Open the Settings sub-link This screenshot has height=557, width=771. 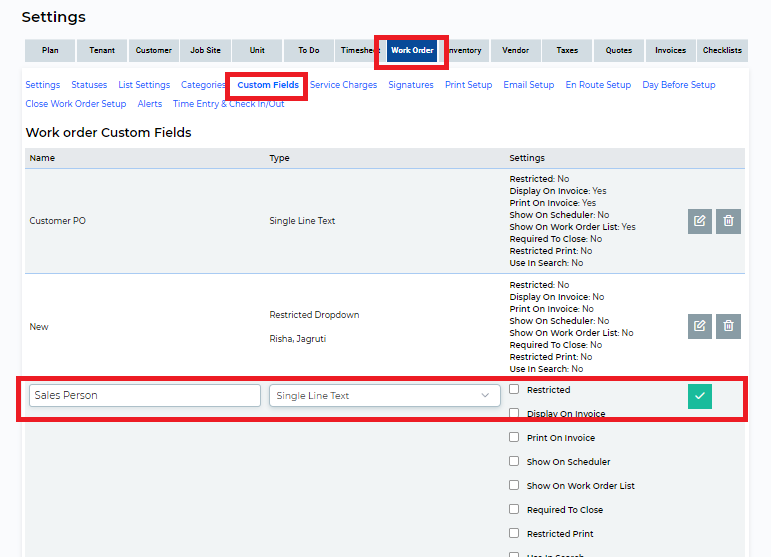point(43,85)
